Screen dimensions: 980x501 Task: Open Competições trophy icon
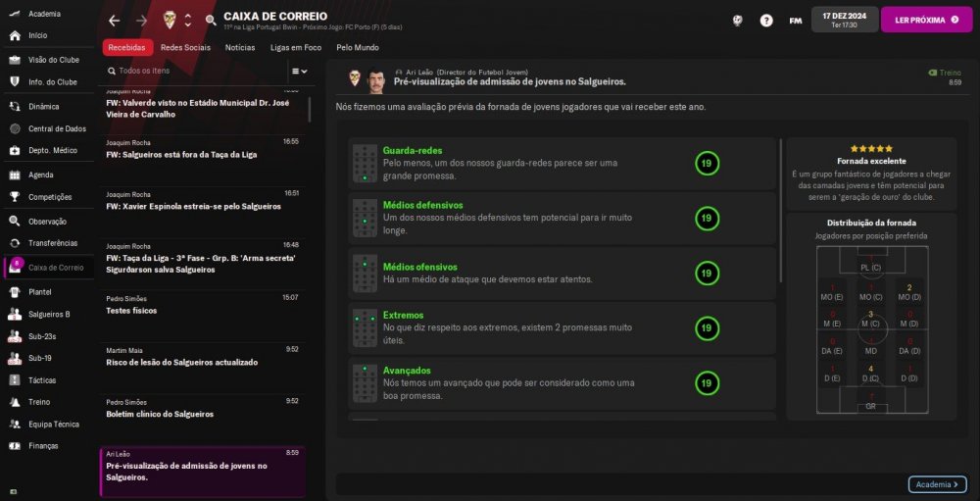tap(16, 197)
